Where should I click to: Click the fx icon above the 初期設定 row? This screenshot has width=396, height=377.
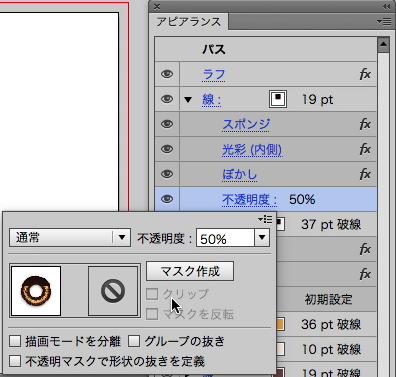coord(365,274)
